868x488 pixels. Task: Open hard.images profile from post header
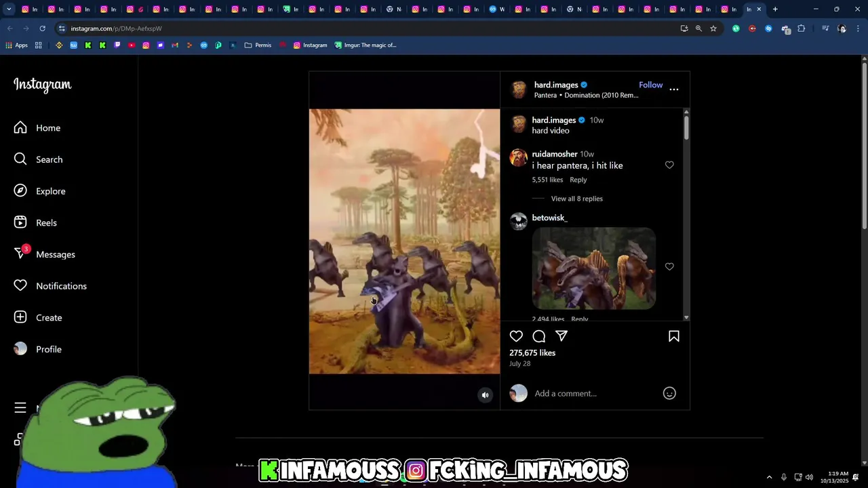point(556,85)
